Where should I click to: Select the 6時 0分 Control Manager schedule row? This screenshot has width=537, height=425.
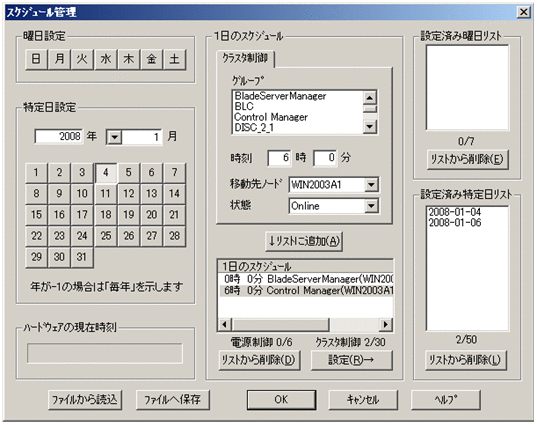[x=305, y=291]
